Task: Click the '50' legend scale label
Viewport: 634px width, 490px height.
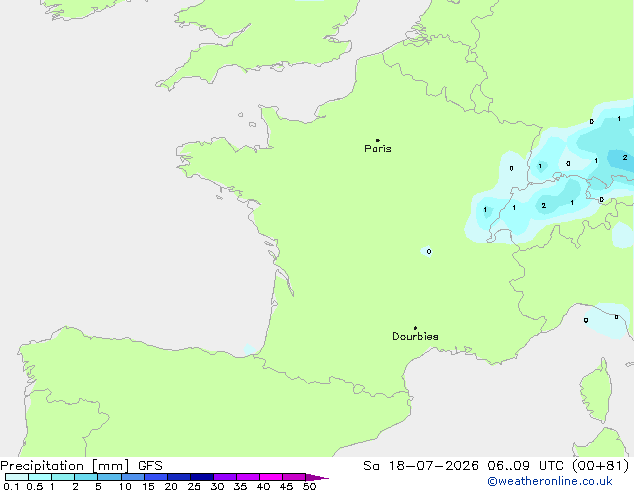Action: pos(309,486)
